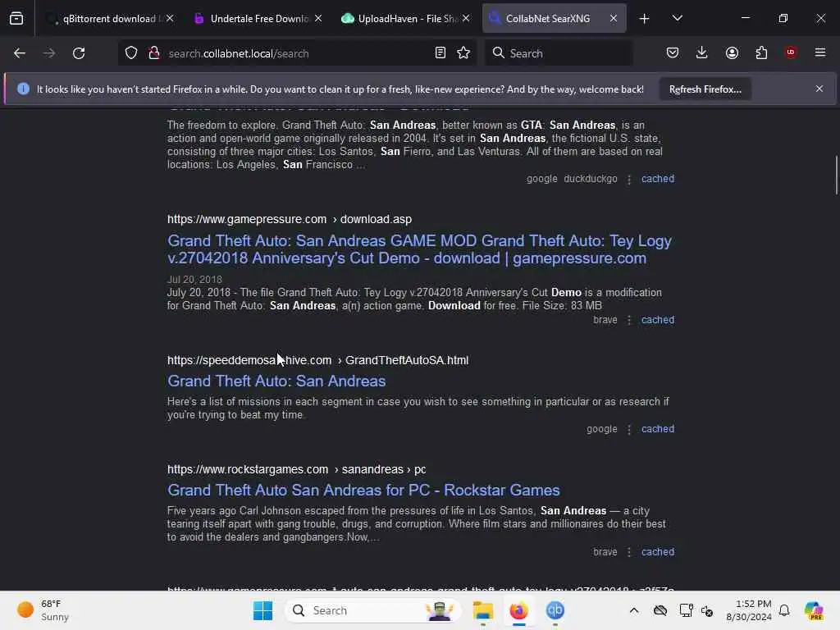Close the qBittorrent download tab

[x=170, y=18]
